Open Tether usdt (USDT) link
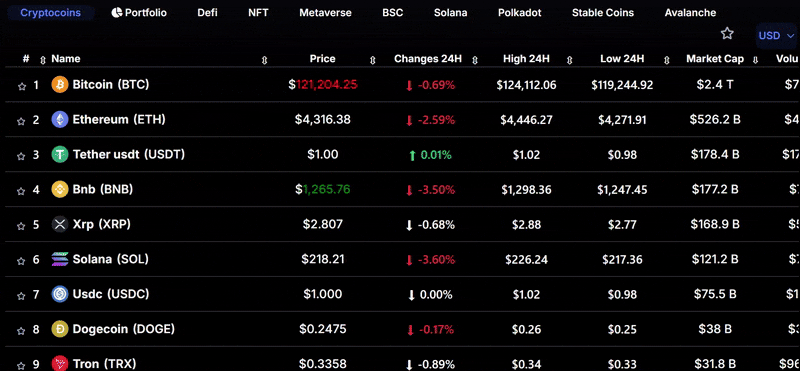The height and width of the screenshot is (371, 800). [x=129, y=154]
